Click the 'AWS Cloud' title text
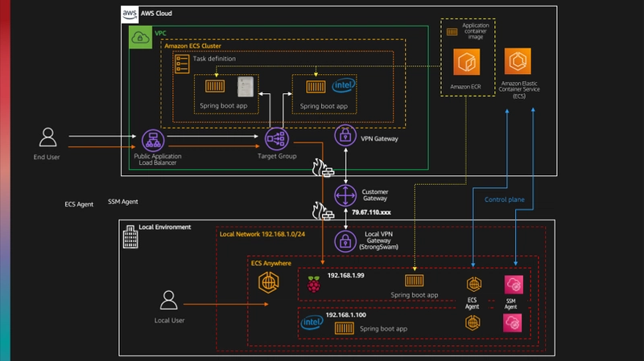This screenshot has height=361, width=644. coord(156,14)
